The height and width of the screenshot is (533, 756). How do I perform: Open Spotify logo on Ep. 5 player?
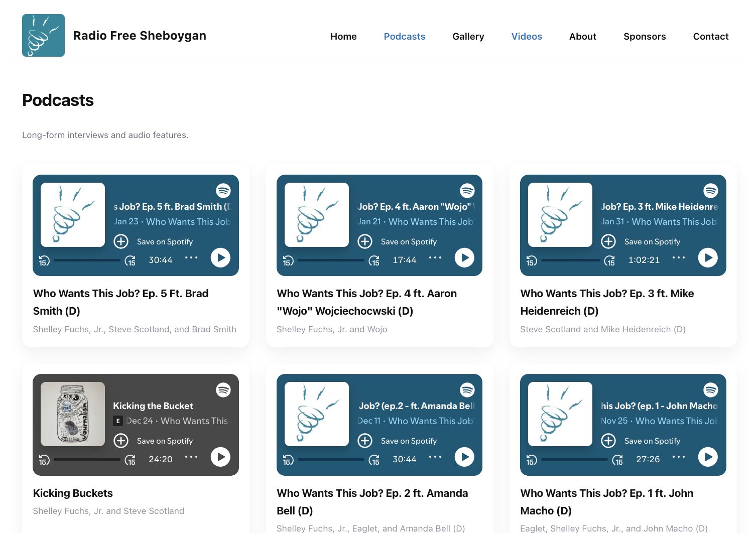(x=223, y=191)
